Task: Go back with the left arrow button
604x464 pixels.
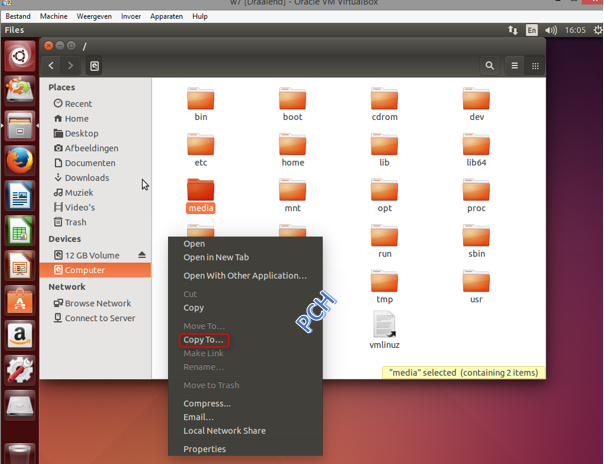Action: click(51, 66)
